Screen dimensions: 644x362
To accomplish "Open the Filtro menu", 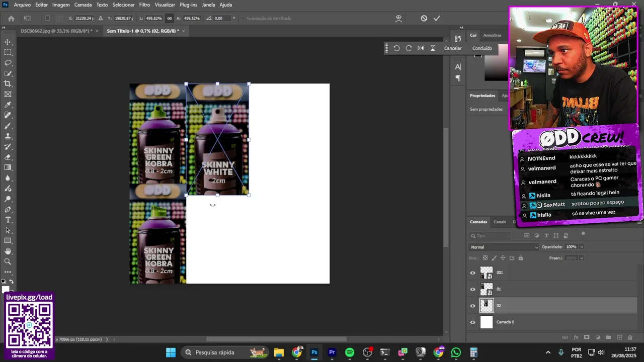I will pyautogui.click(x=144, y=5).
